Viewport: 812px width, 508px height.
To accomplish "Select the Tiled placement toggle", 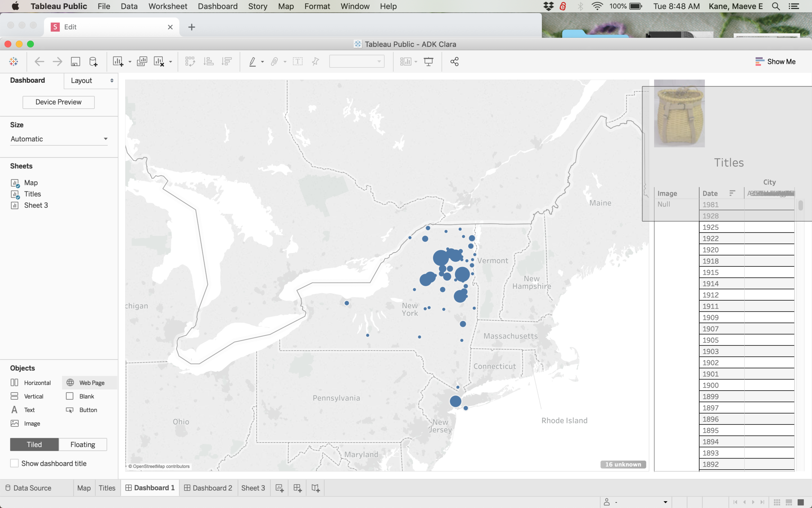I will click(x=34, y=444).
